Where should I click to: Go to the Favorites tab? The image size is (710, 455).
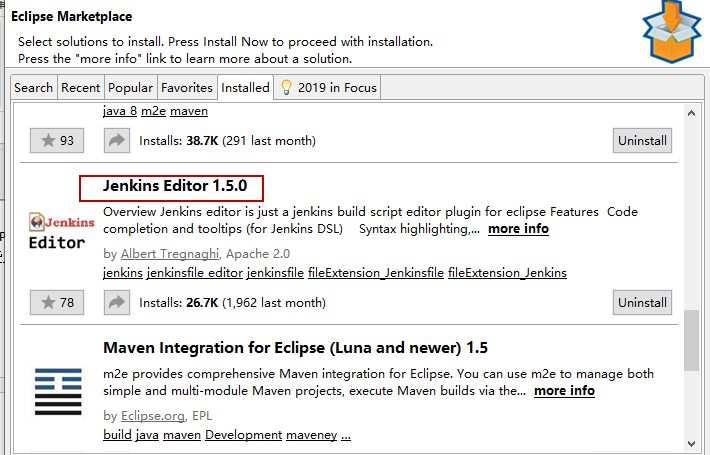pyautogui.click(x=187, y=88)
